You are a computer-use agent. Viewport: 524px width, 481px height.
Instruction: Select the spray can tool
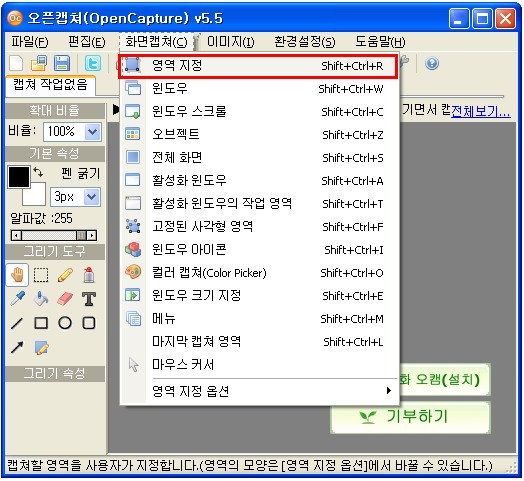pyautogui.click(x=89, y=275)
